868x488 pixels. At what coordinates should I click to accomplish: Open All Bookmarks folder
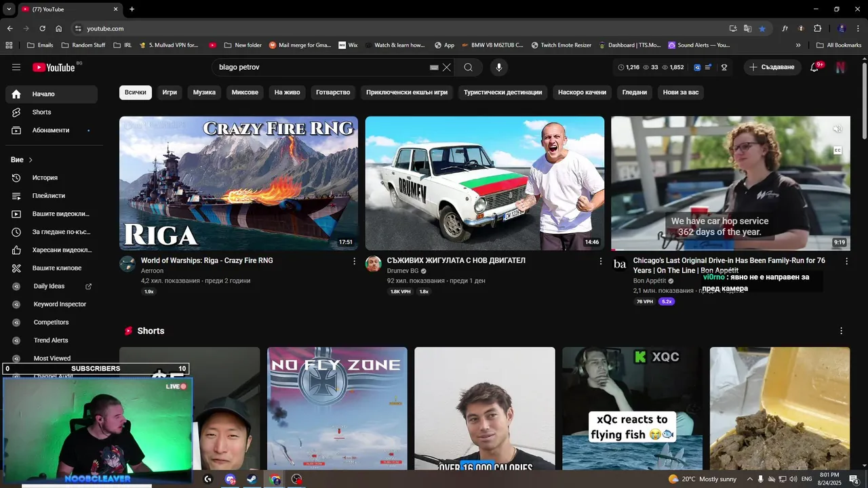coord(839,45)
